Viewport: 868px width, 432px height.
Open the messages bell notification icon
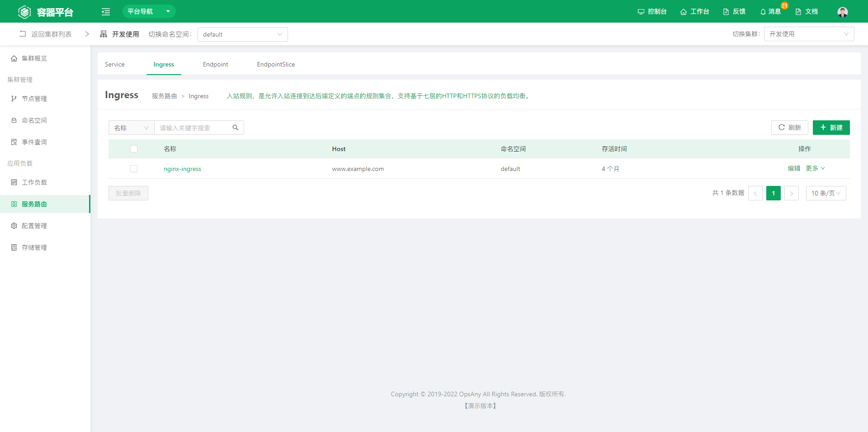coord(763,12)
